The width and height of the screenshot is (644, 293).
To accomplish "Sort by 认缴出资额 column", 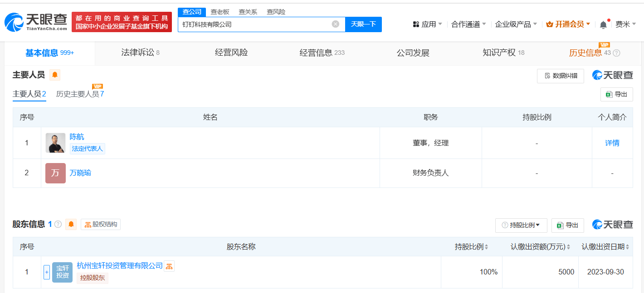I will pyautogui.click(x=569, y=247).
